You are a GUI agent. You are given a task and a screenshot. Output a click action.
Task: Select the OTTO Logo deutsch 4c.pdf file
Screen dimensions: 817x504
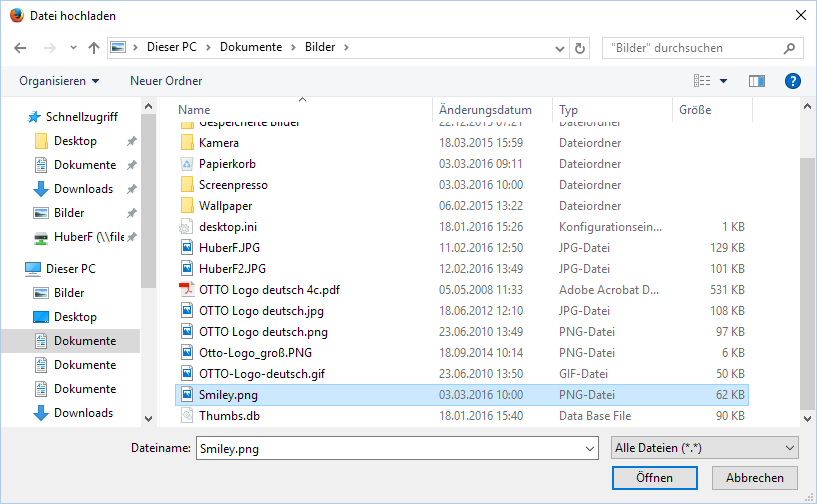click(x=269, y=290)
